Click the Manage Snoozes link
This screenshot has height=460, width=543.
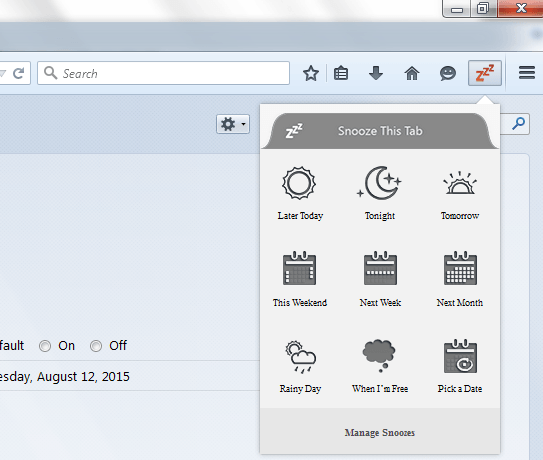(x=380, y=433)
